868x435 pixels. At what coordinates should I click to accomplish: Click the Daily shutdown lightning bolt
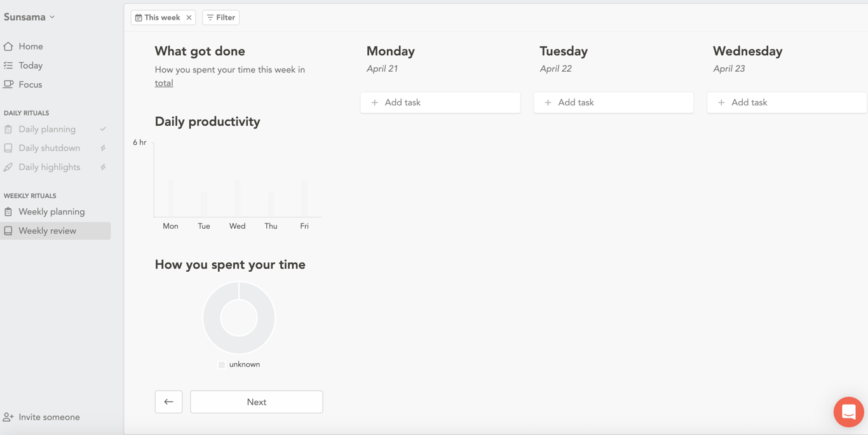pyautogui.click(x=103, y=148)
